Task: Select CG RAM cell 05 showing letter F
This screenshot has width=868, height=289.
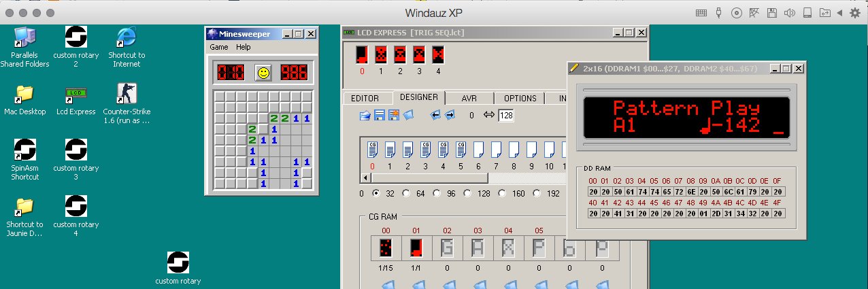Action: (x=539, y=248)
